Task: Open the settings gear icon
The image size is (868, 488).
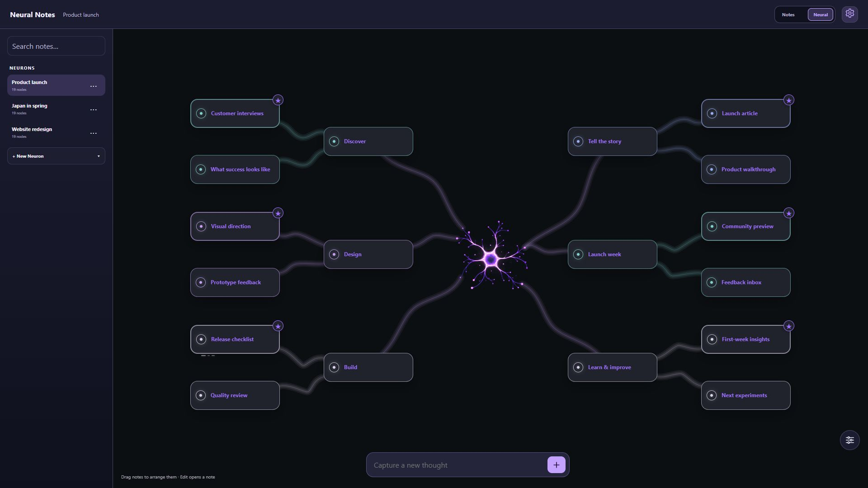Action: 849,14
